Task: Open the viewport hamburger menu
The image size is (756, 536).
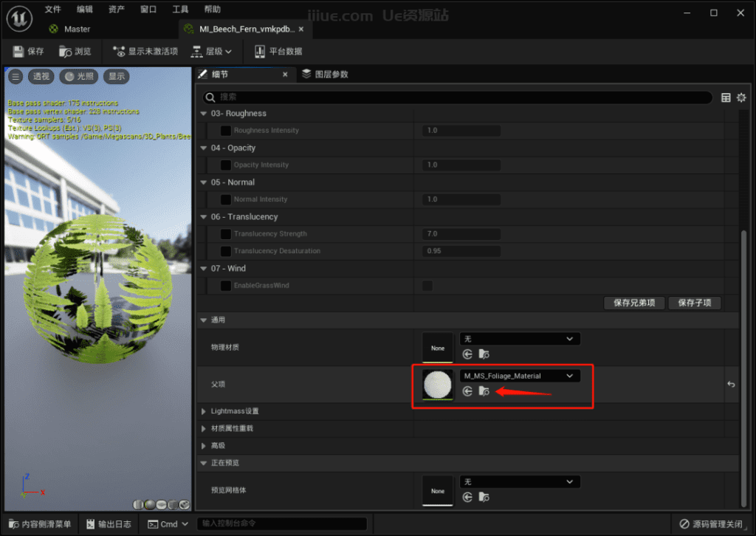Action: point(15,75)
